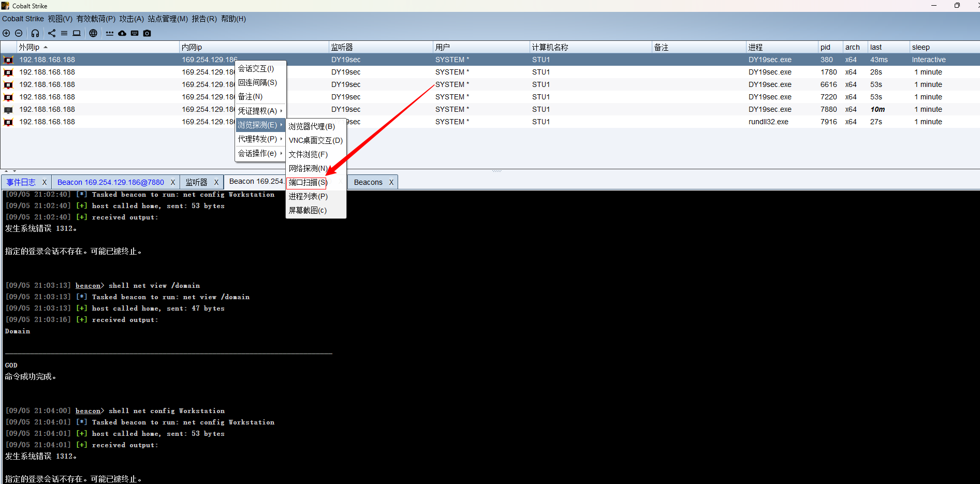Open the 视图(V) menu
Image resolution: width=980 pixels, height=484 pixels.
point(60,19)
